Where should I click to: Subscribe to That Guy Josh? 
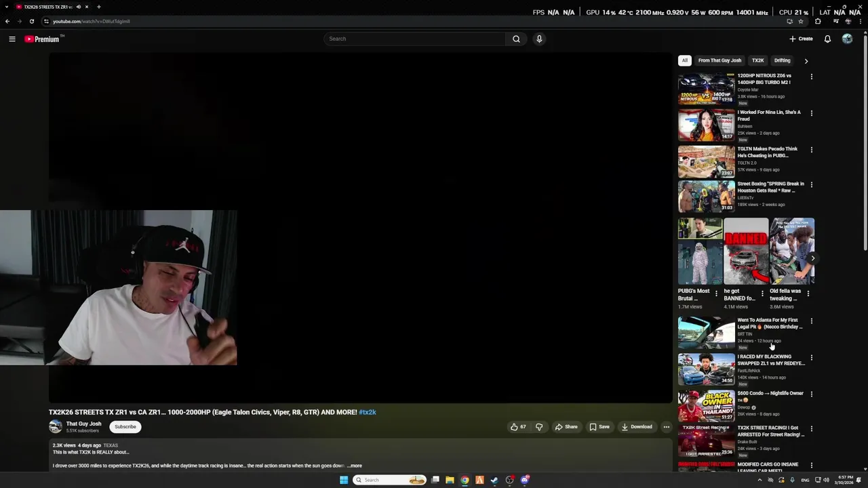[125, 426]
